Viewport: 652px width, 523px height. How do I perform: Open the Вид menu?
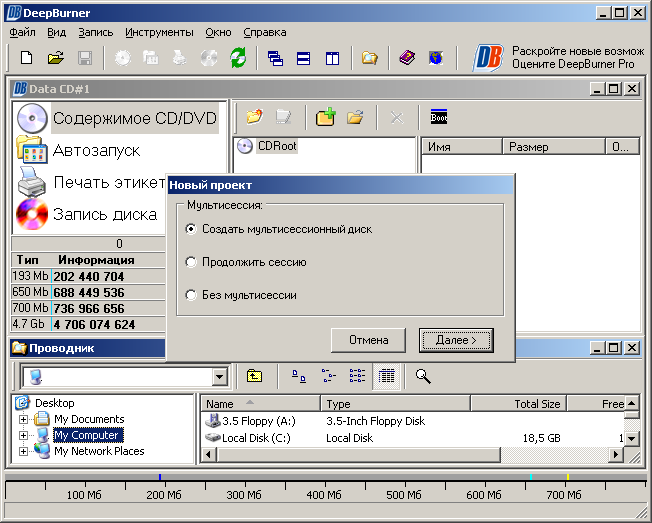(x=57, y=32)
